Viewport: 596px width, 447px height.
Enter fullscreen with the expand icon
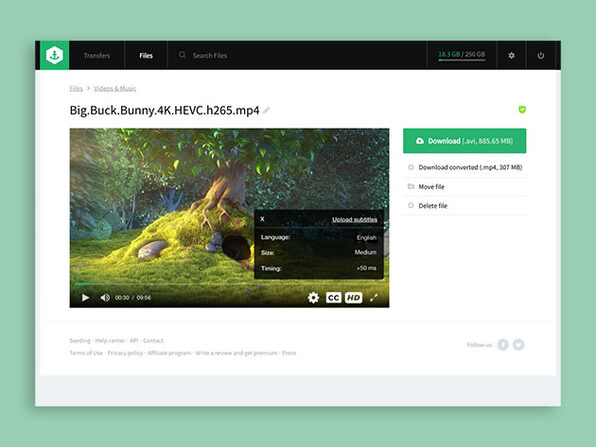pyautogui.click(x=374, y=298)
